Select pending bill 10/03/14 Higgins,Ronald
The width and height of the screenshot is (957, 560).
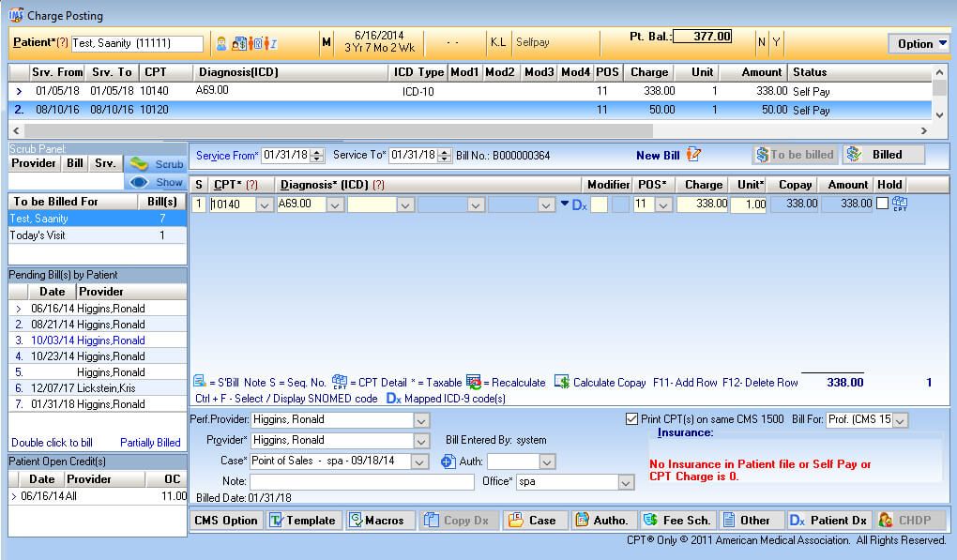click(x=98, y=341)
